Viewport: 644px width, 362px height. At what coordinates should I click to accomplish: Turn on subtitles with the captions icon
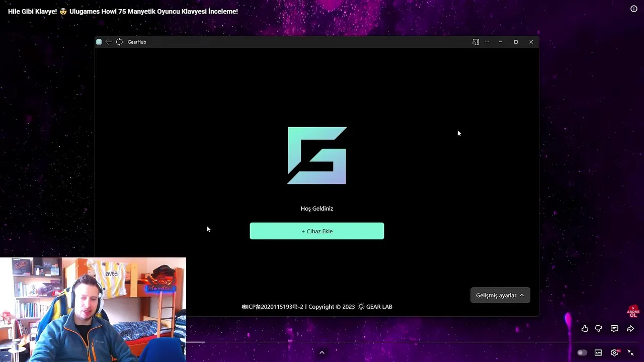pos(598,353)
